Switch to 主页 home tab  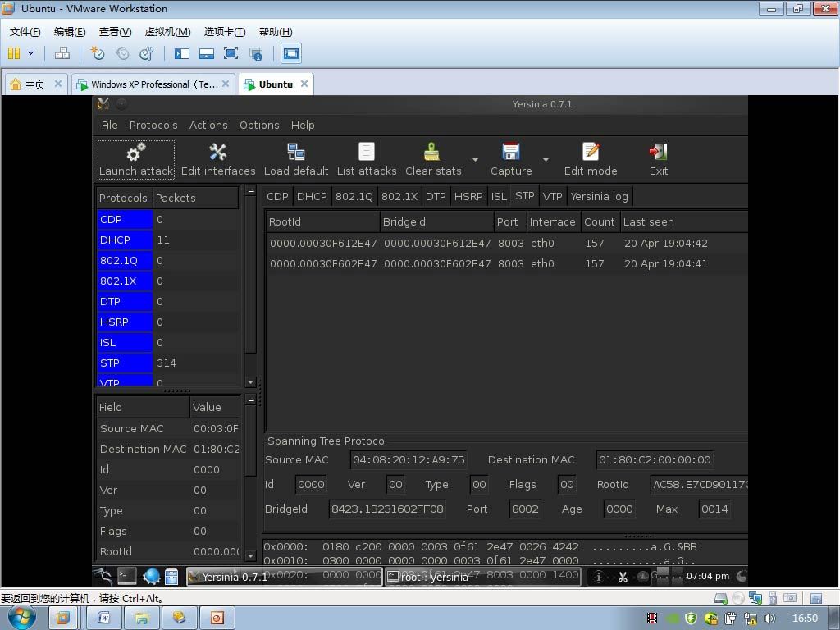click(x=36, y=84)
